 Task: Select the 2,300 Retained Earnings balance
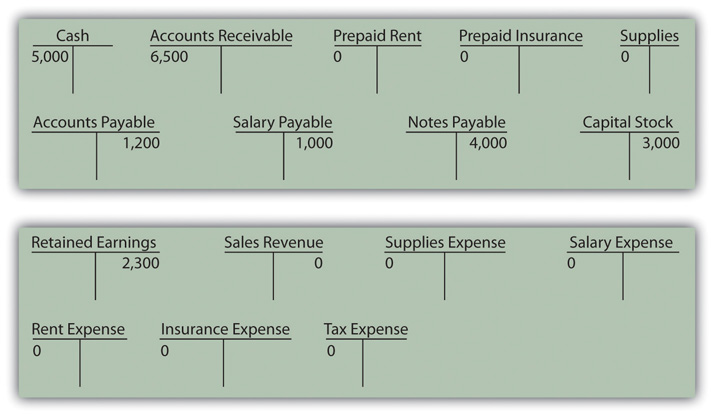click(141, 263)
